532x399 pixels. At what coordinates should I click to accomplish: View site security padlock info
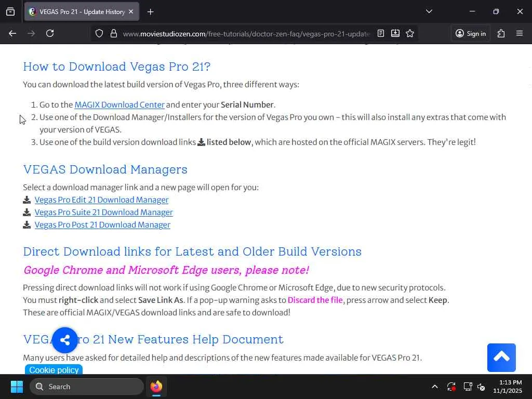tap(114, 33)
